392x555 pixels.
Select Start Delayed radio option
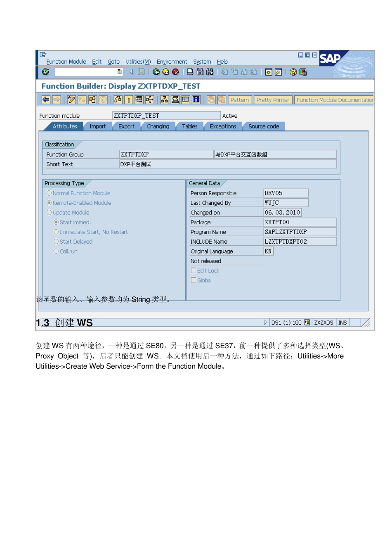(56, 242)
